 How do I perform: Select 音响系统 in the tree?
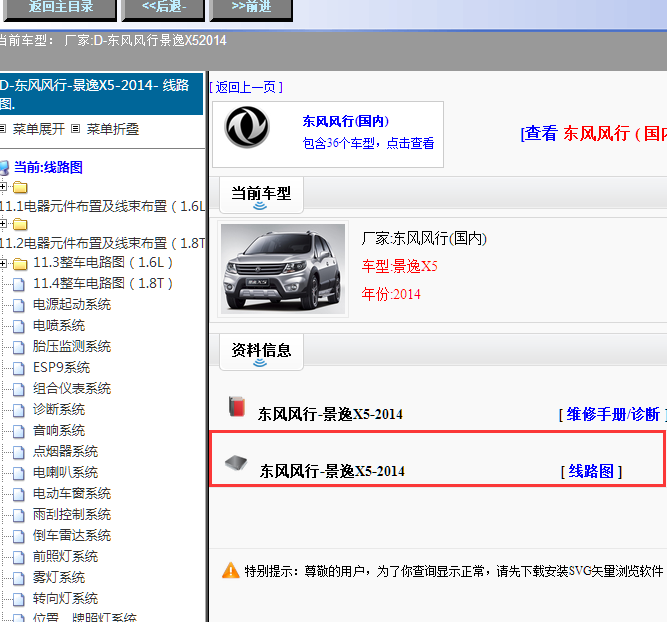click(x=59, y=431)
